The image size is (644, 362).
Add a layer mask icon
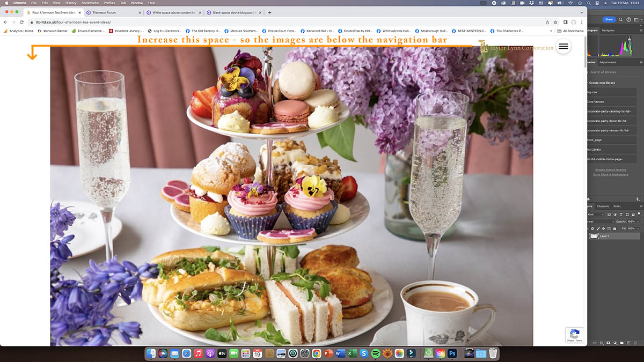click(x=609, y=342)
